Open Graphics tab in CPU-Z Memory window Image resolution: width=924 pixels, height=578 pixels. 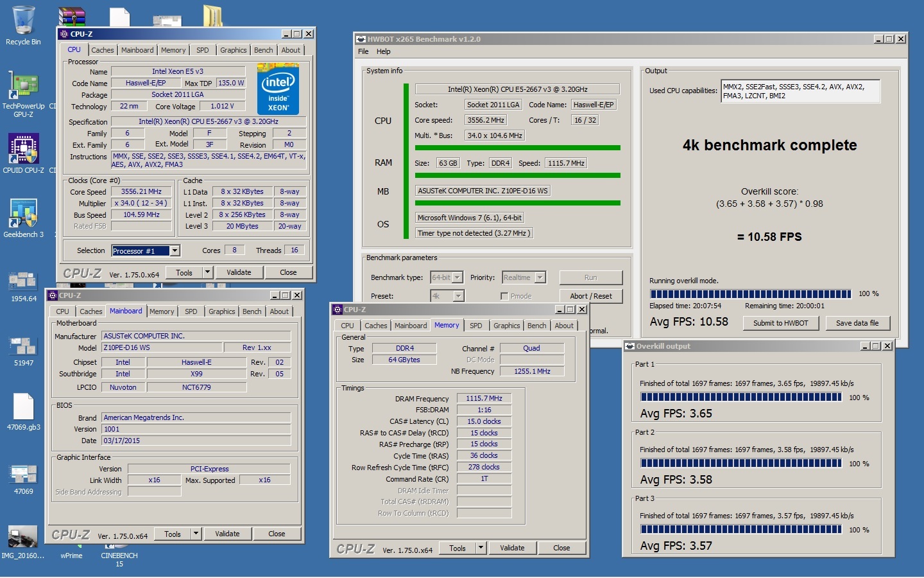[x=506, y=326]
